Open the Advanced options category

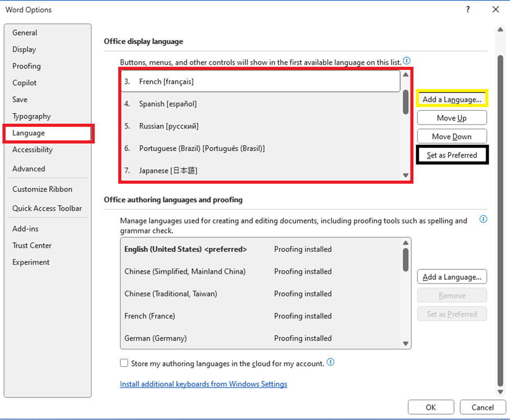click(x=48, y=169)
